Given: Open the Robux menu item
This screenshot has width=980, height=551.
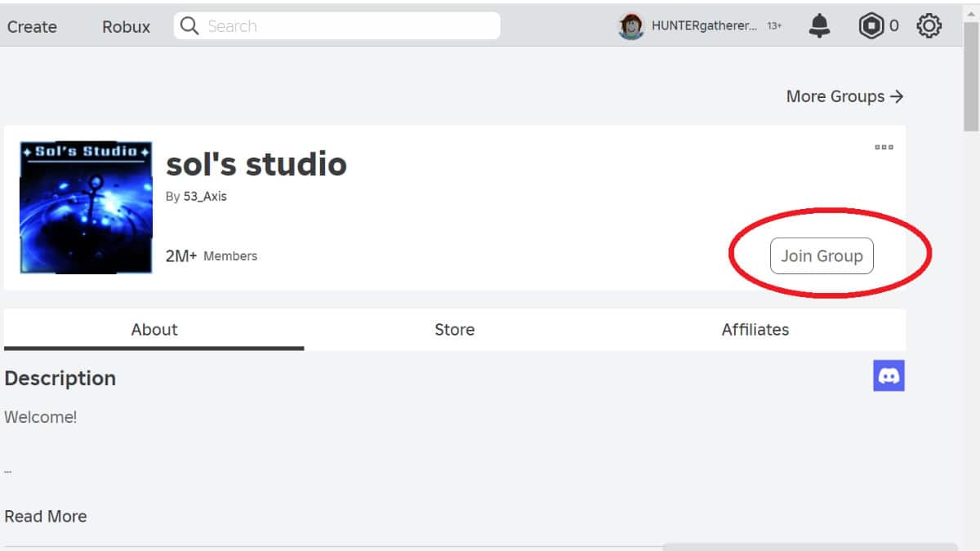Looking at the screenshot, I should (125, 26).
